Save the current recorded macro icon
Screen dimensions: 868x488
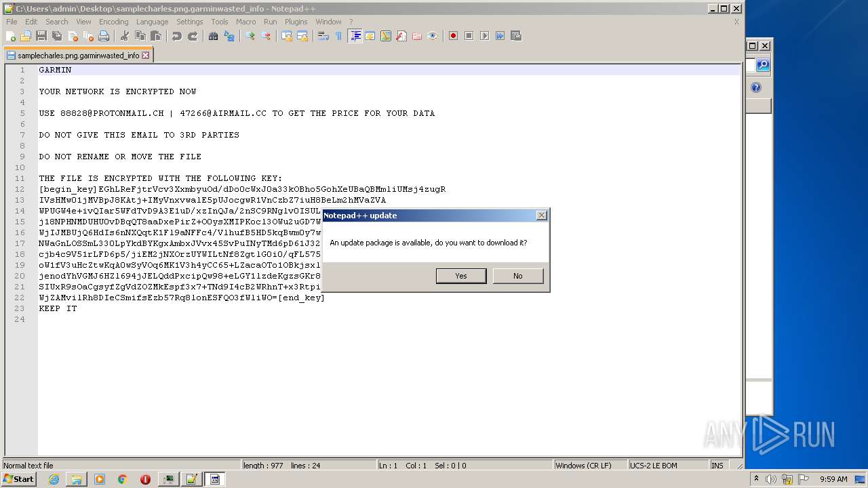(x=515, y=36)
